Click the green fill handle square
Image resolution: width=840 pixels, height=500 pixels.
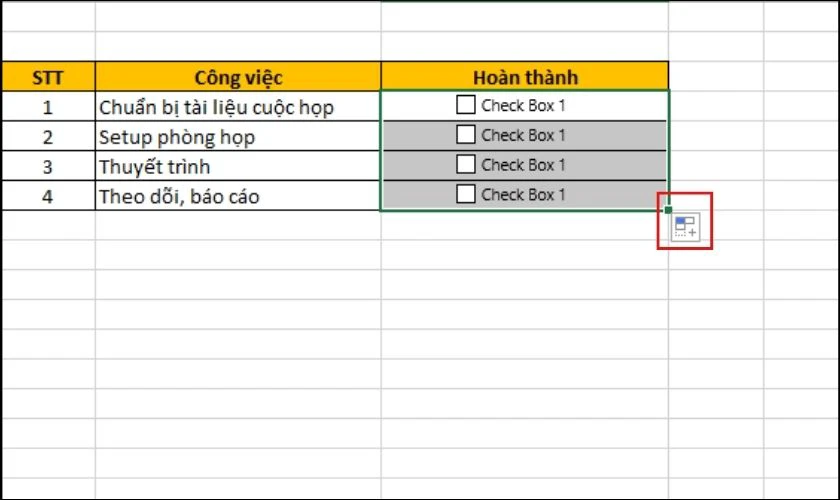tap(668, 210)
